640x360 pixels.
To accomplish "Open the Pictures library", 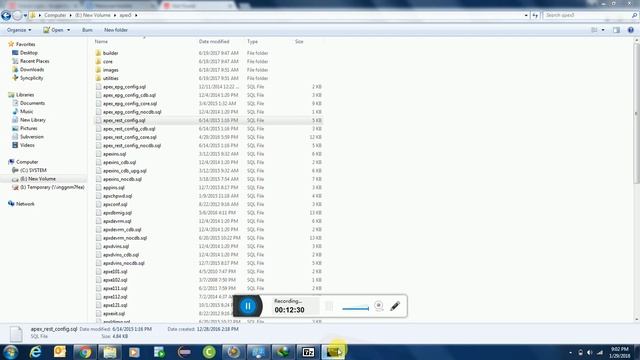I will (x=29, y=128).
